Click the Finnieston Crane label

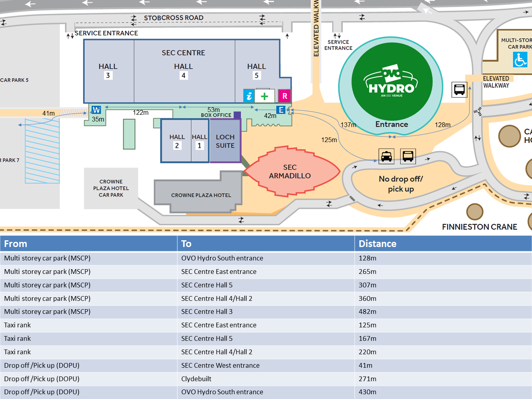point(479,227)
